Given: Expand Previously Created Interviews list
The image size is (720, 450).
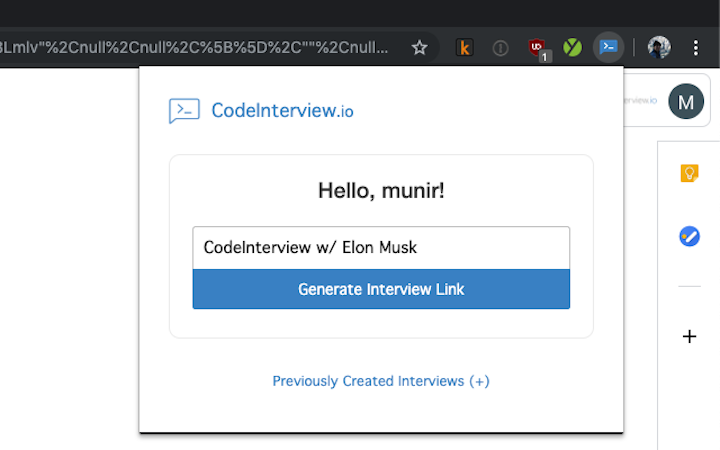Looking at the screenshot, I should pos(381,381).
